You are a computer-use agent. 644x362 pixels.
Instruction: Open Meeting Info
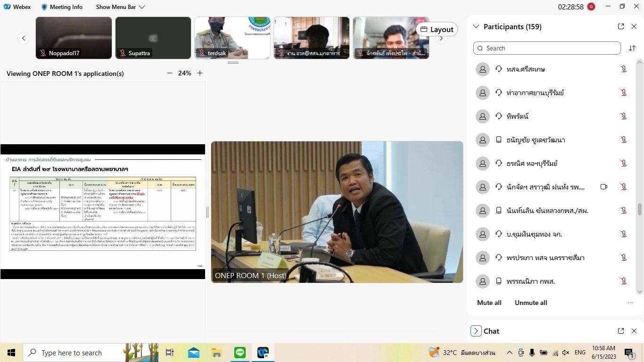click(62, 7)
